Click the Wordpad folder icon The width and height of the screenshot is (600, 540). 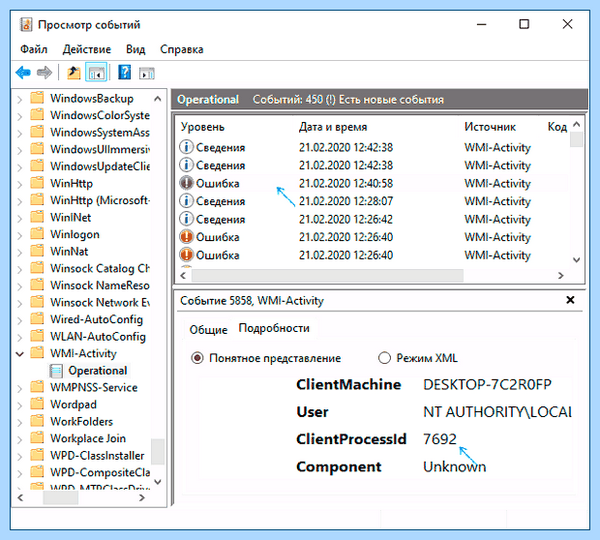pos(37,404)
